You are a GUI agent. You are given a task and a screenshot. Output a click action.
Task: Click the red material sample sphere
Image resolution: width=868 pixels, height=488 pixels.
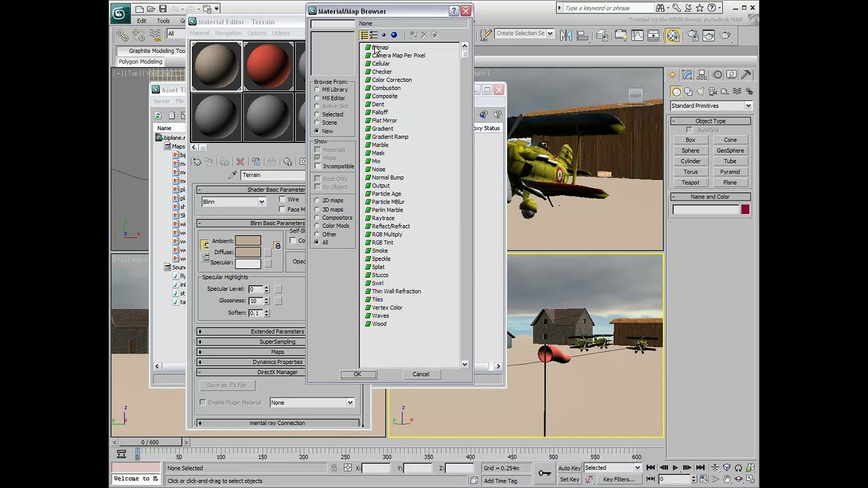(269, 66)
